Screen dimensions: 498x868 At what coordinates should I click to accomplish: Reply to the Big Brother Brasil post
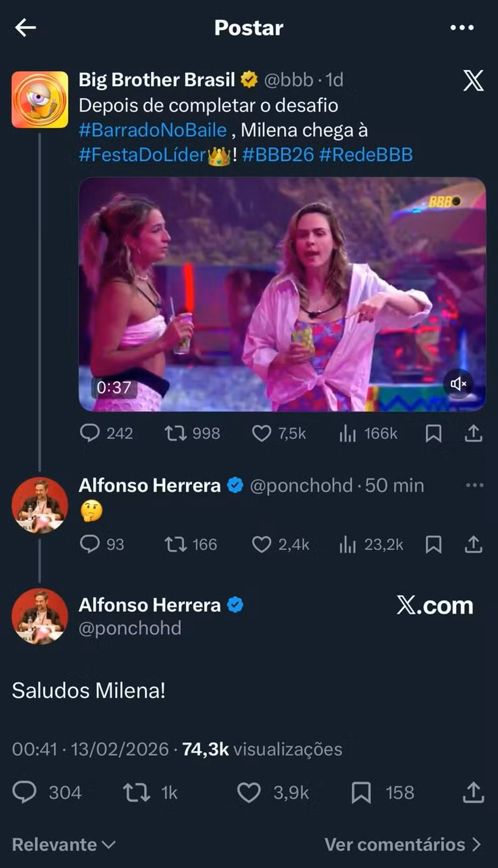tap(90, 433)
